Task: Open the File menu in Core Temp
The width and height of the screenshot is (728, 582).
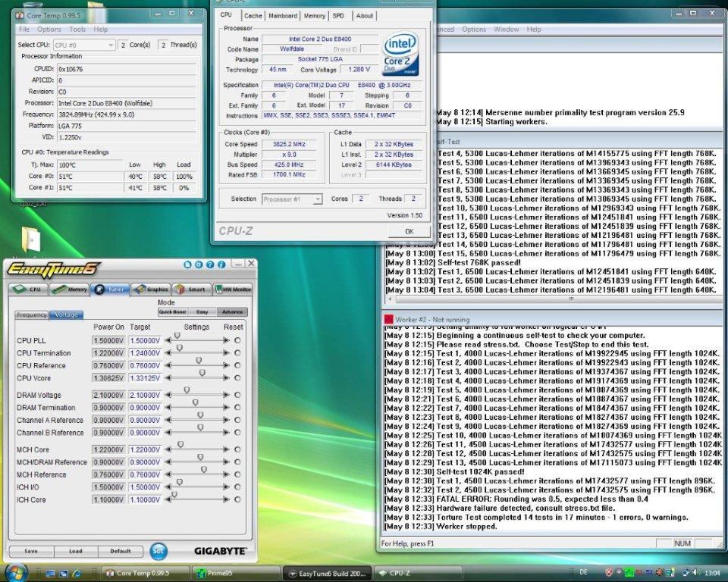Action: 24,30
